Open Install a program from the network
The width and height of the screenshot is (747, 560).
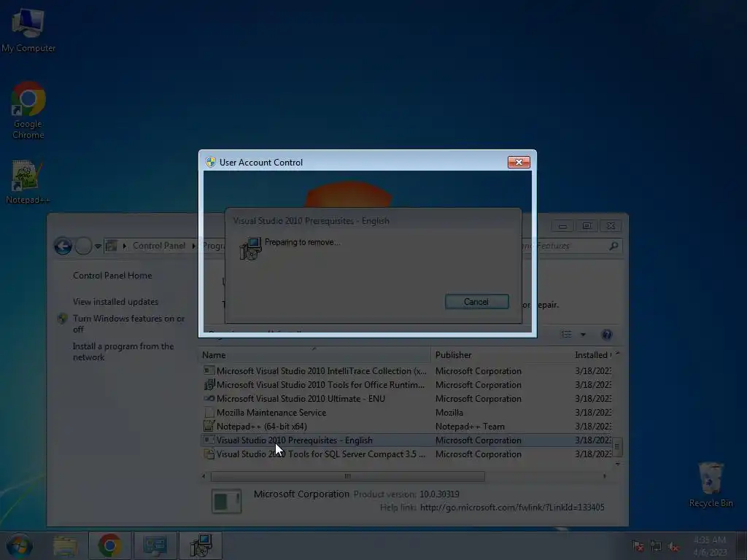(x=123, y=351)
